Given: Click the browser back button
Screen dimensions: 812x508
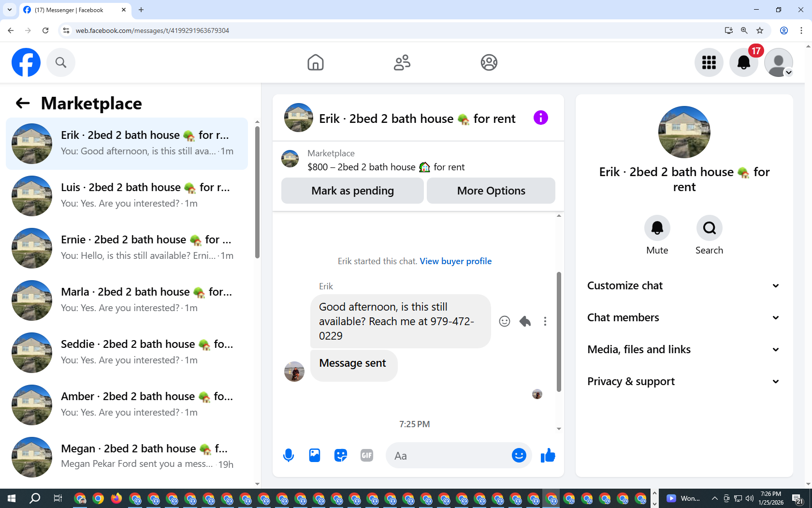Looking at the screenshot, I should point(11,30).
